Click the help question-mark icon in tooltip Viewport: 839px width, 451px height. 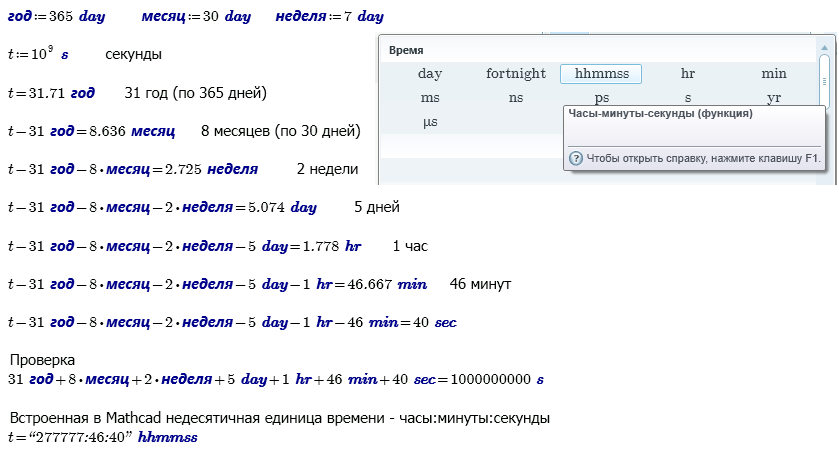pos(576,158)
